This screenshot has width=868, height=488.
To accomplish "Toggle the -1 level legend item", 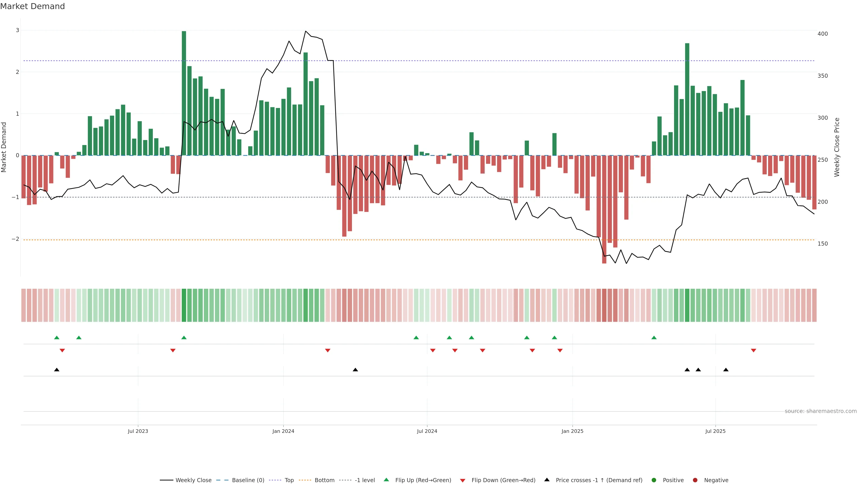I will (365, 480).
